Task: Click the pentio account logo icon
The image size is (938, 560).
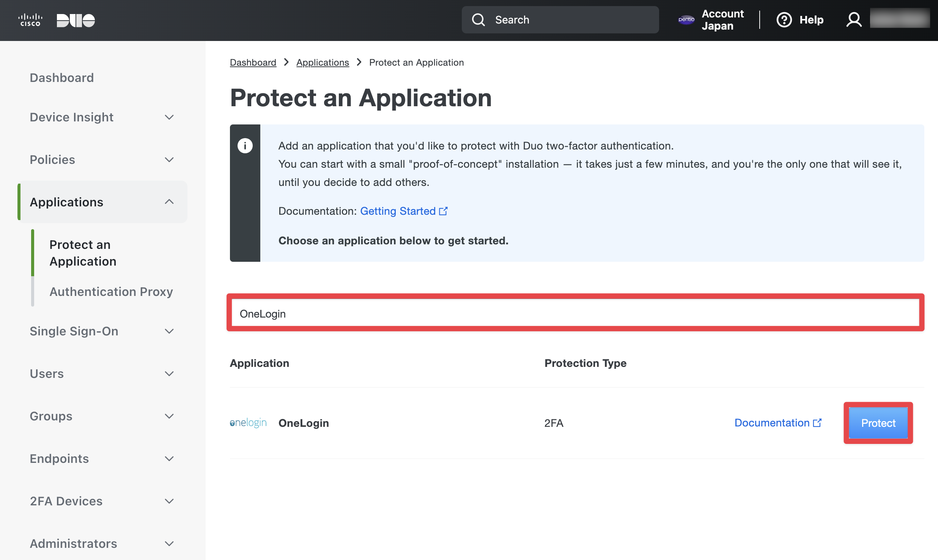Action: 686,20
